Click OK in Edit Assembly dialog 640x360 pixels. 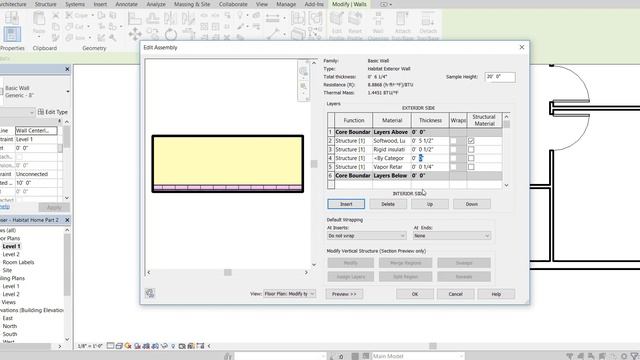[x=415, y=294]
